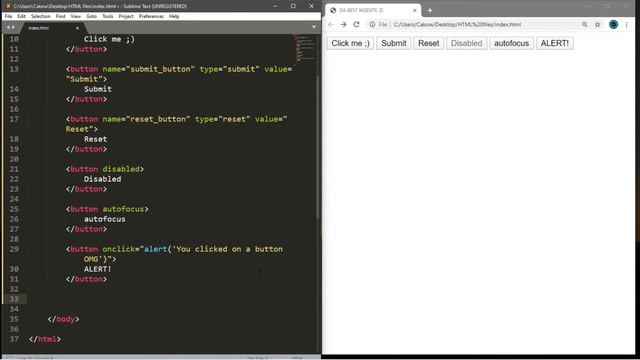The height and width of the screenshot is (360, 640).
Task: Click the Reset button on the web page
Action: (x=429, y=43)
